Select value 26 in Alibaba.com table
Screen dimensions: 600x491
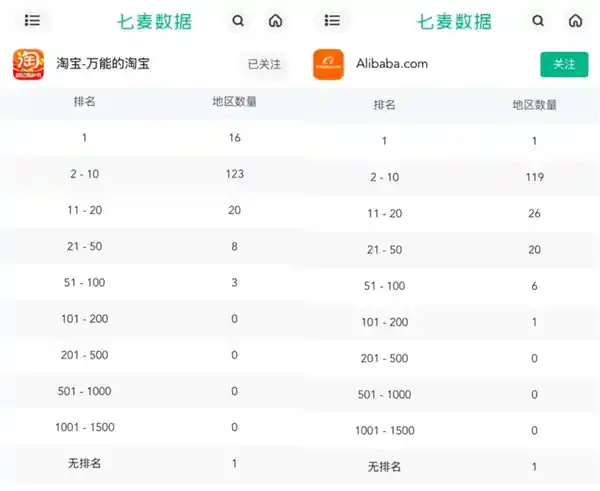[535, 214]
